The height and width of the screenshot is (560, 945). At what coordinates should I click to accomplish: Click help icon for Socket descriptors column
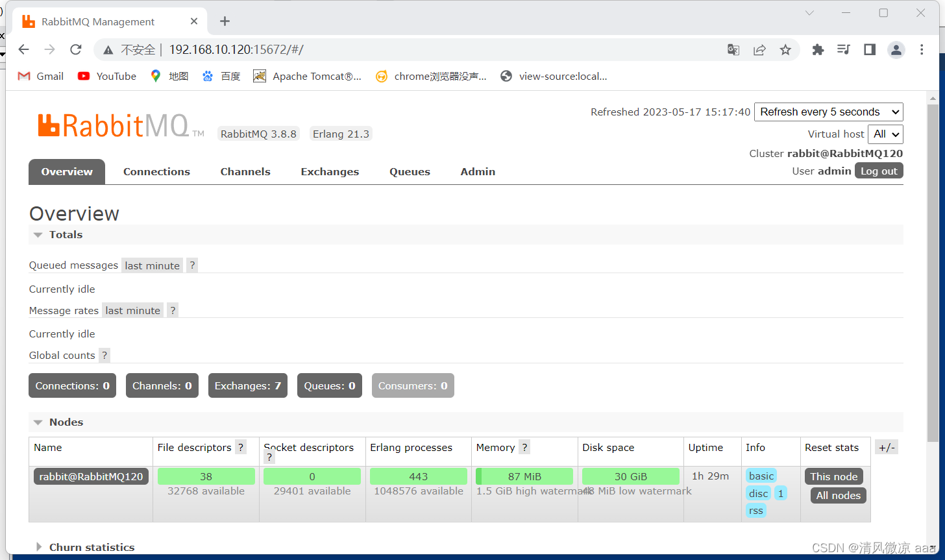(269, 458)
